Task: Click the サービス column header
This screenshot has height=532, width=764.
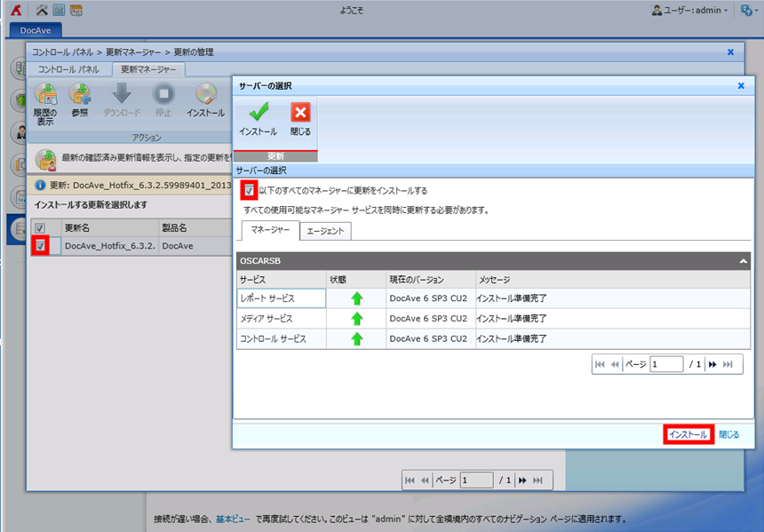Action: point(282,280)
